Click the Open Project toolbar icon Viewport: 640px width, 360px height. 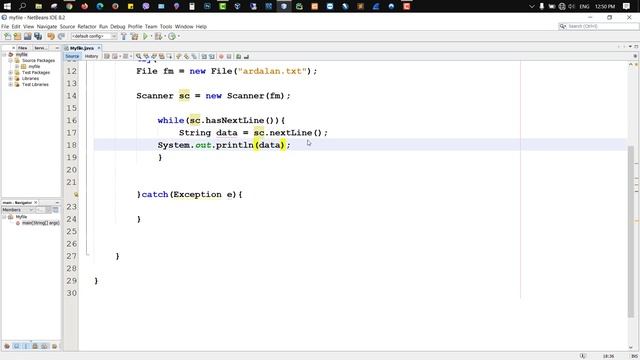click(x=28, y=36)
